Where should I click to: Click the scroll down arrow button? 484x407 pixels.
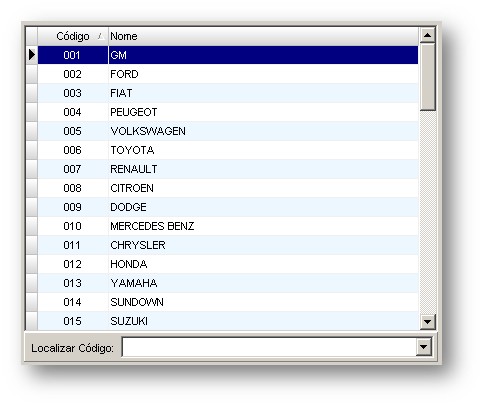428,322
